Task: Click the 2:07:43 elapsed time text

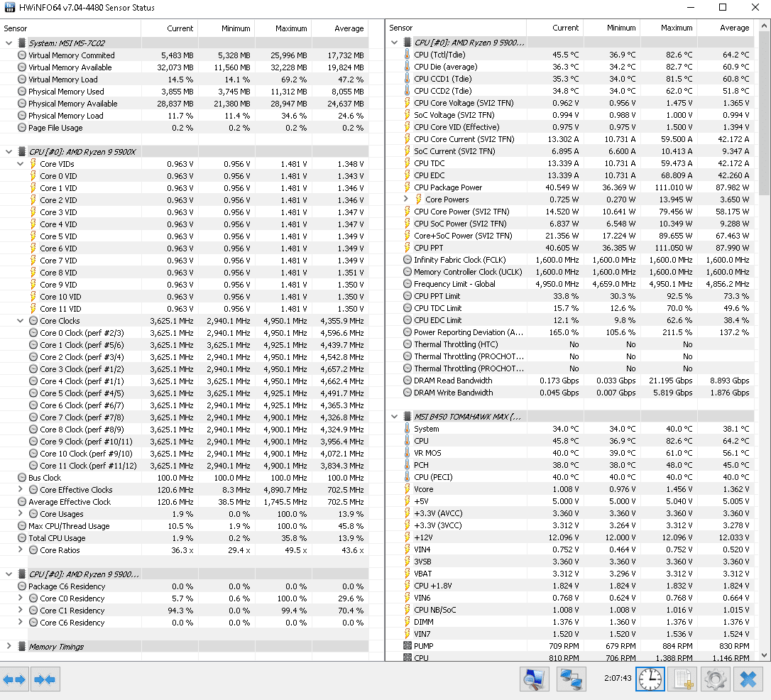Action: (x=618, y=678)
